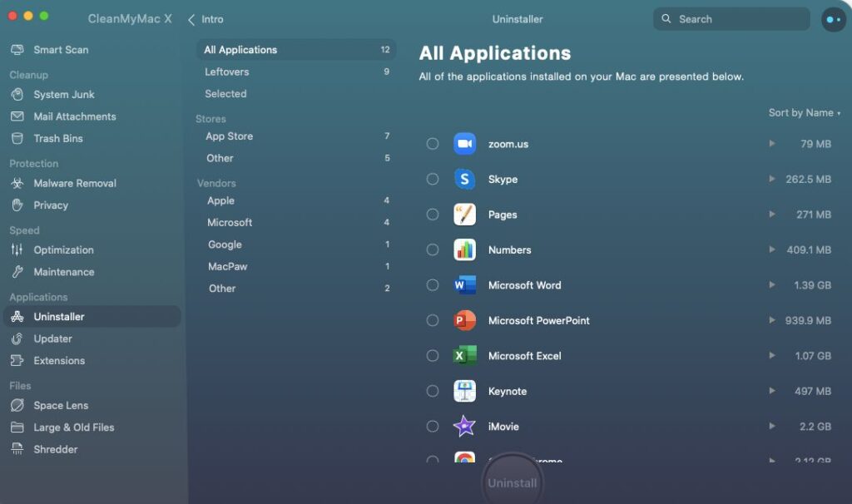852x504 pixels.
Task: Expand Microsoft PowerPoint file details
Action: pyautogui.click(x=772, y=320)
